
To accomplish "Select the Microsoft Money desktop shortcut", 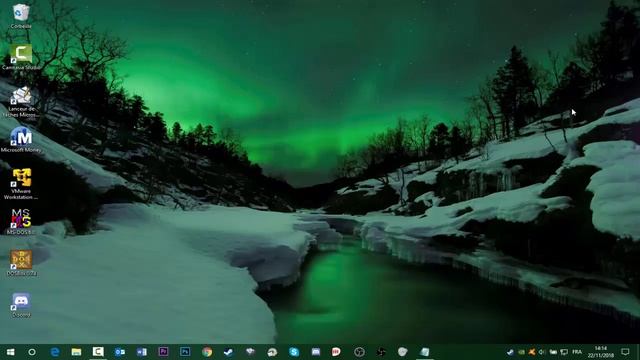I will [x=21, y=140].
